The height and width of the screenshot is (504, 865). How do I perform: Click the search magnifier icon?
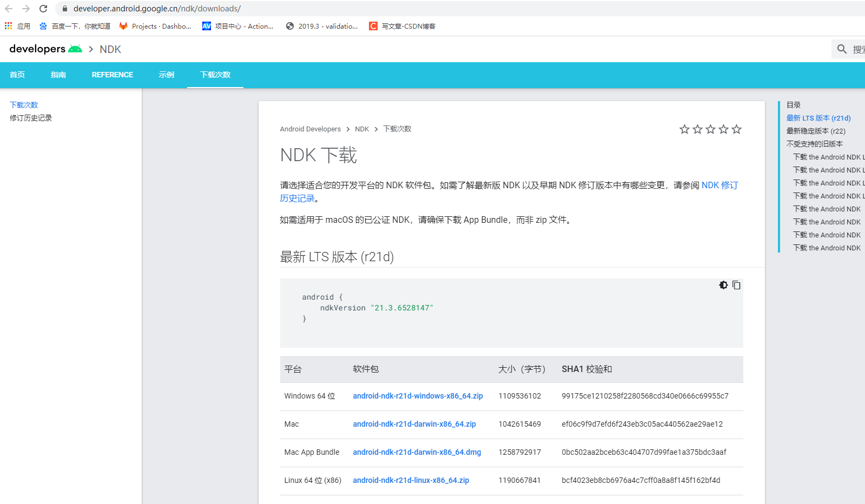[x=842, y=49]
